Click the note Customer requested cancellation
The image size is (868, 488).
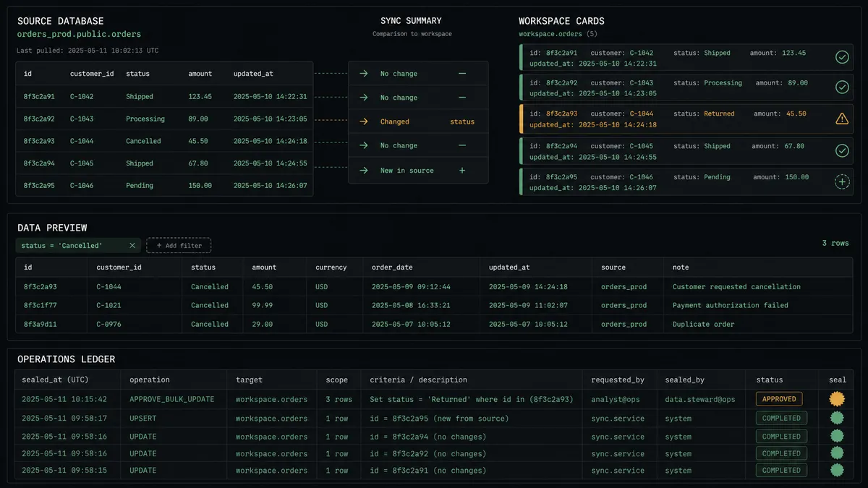pyautogui.click(x=736, y=287)
